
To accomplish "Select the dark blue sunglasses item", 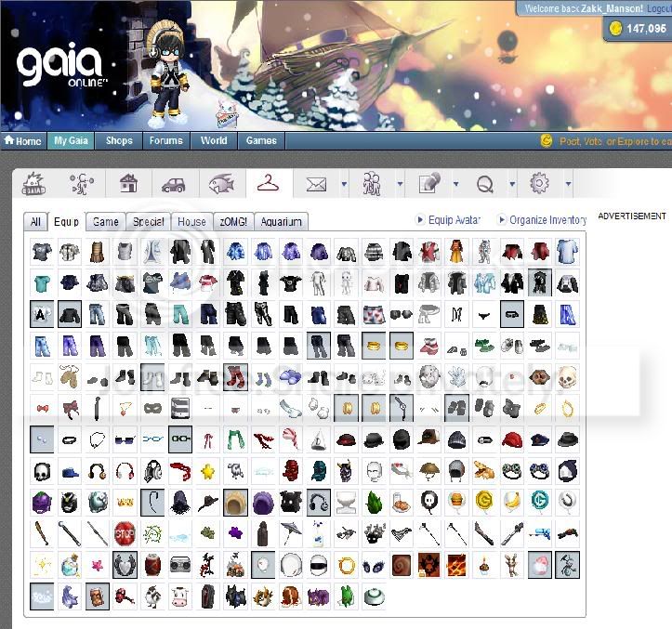I will (x=125, y=439).
